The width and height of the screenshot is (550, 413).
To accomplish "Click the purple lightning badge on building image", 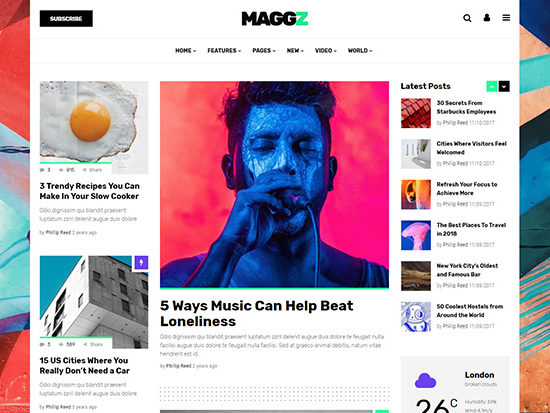I will 141,262.
